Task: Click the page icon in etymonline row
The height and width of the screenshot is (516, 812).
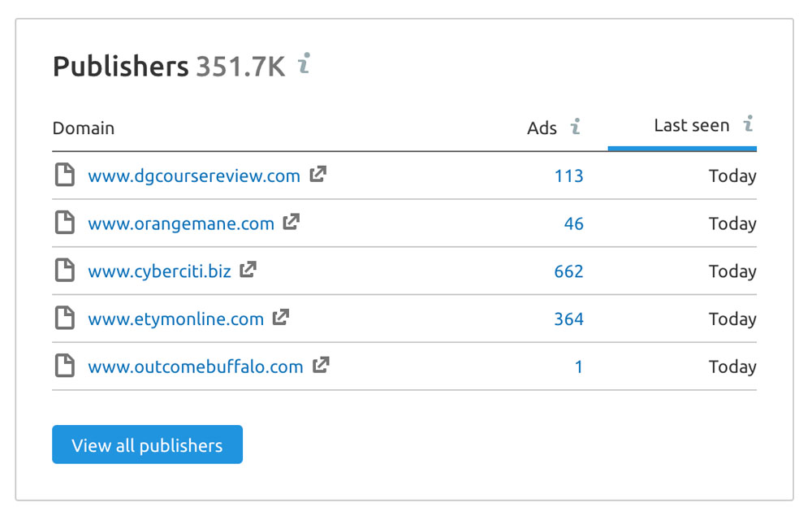Action: point(65,318)
